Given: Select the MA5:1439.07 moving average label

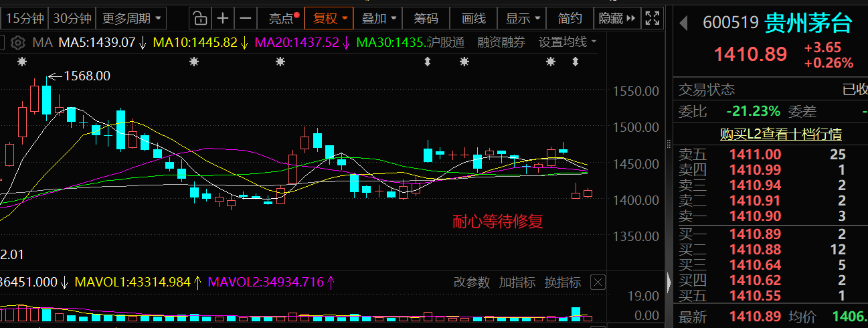Looking at the screenshot, I should pos(97,43).
